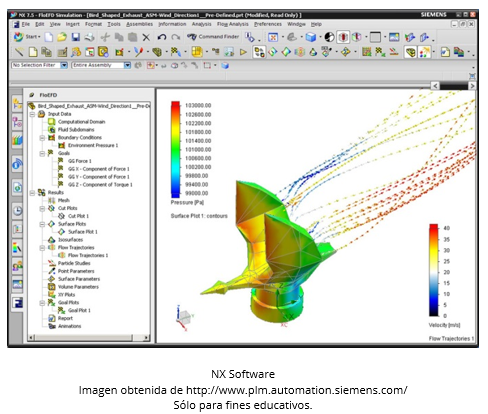Open the Flow Analysis menu
This screenshot has width=488, height=414.
click(x=233, y=24)
